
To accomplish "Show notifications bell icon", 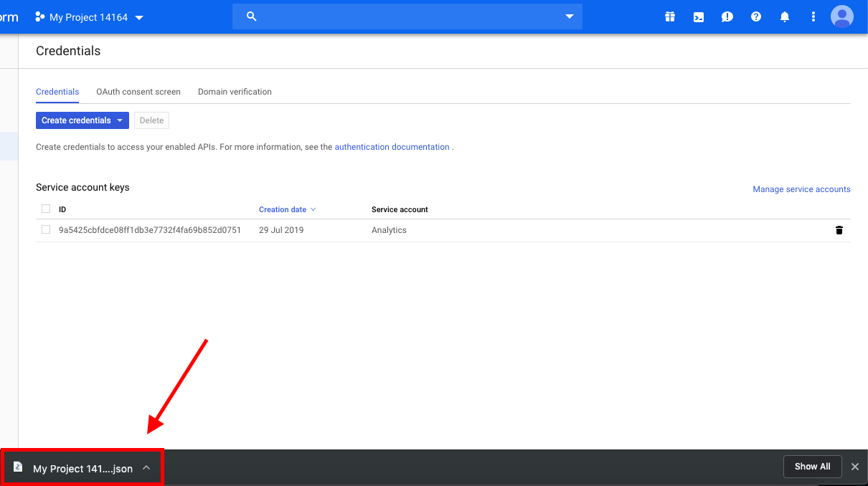I will pyautogui.click(x=785, y=16).
